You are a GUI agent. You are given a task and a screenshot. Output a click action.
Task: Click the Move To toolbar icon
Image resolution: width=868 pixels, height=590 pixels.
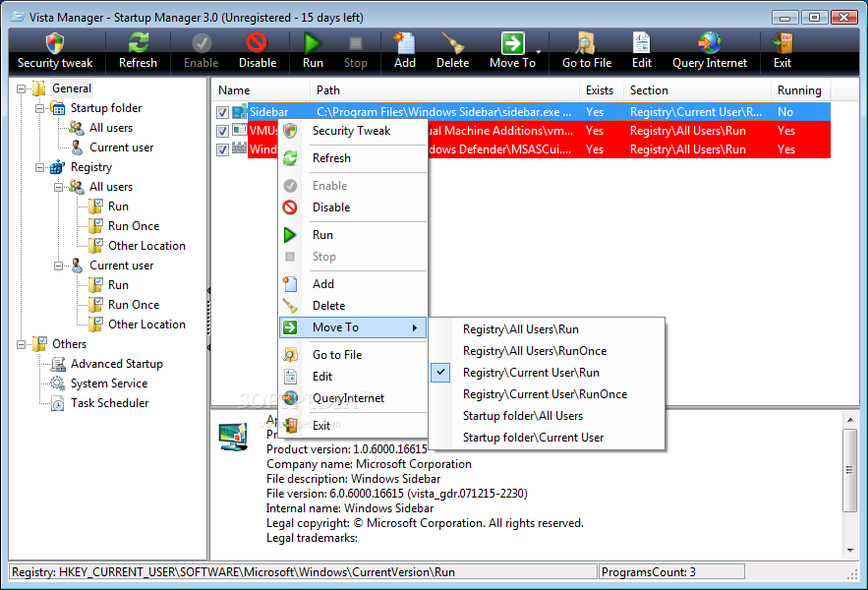pos(512,42)
